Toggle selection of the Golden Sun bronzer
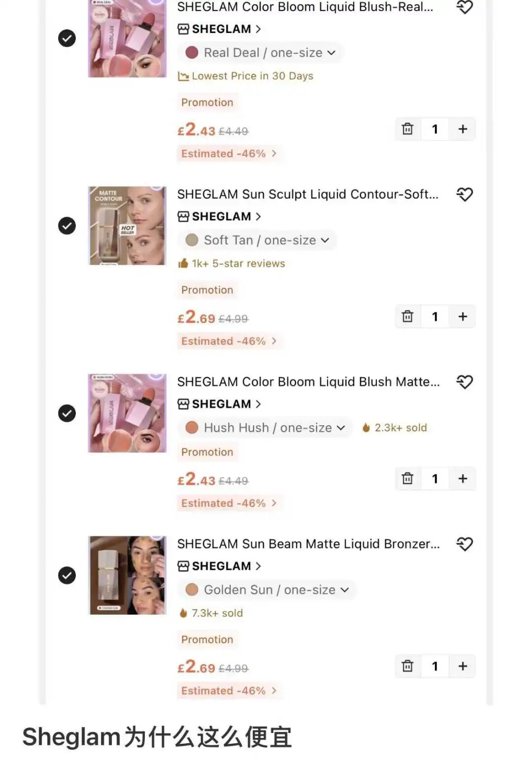The height and width of the screenshot is (765, 532). point(67,575)
